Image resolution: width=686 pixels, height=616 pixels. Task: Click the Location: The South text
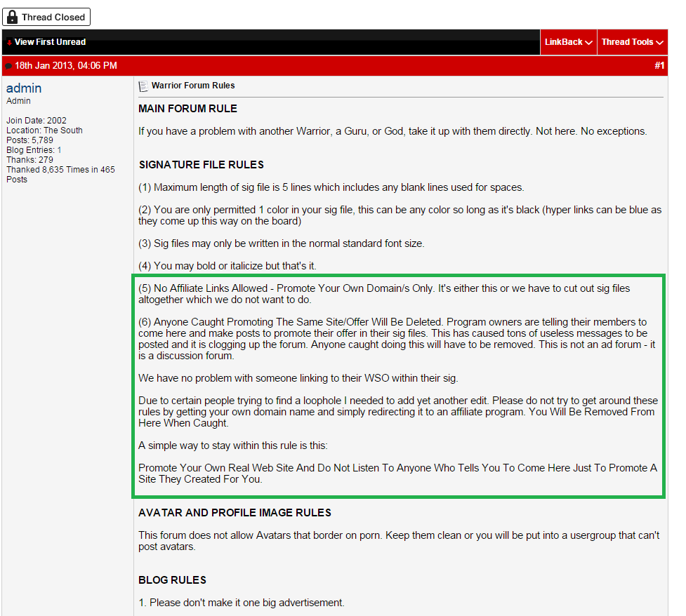44,130
